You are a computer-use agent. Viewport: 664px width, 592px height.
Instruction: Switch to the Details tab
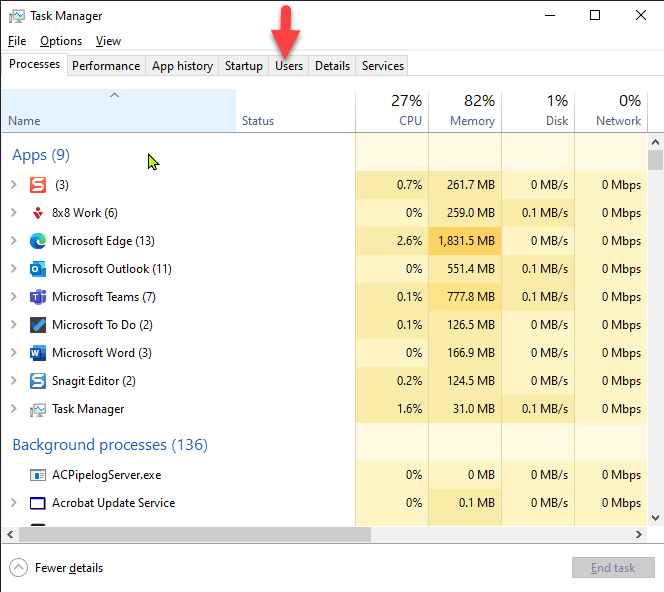pyautogui.click(x=332, y=66)
